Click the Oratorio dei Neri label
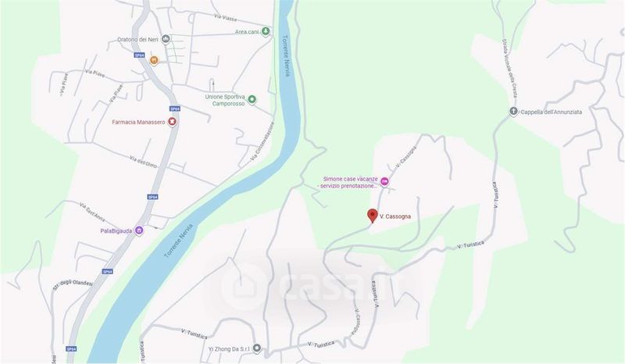This screenshot has width=625, height=364. [x=138, y=40]
